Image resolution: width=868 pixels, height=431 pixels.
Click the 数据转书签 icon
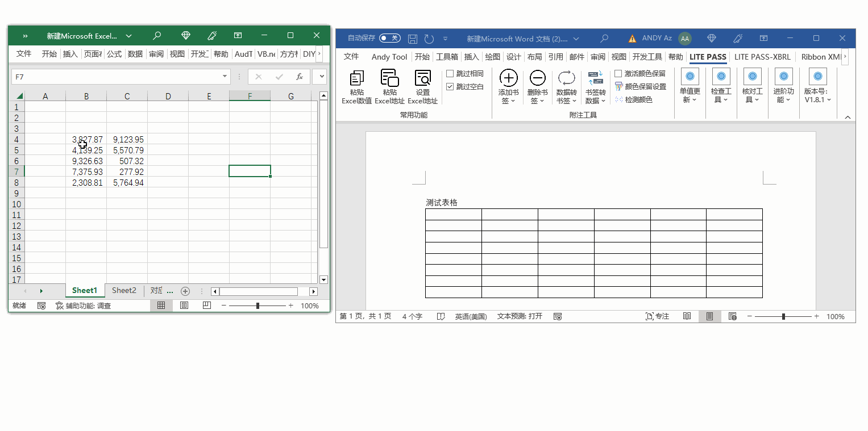[x=566, y=78]
